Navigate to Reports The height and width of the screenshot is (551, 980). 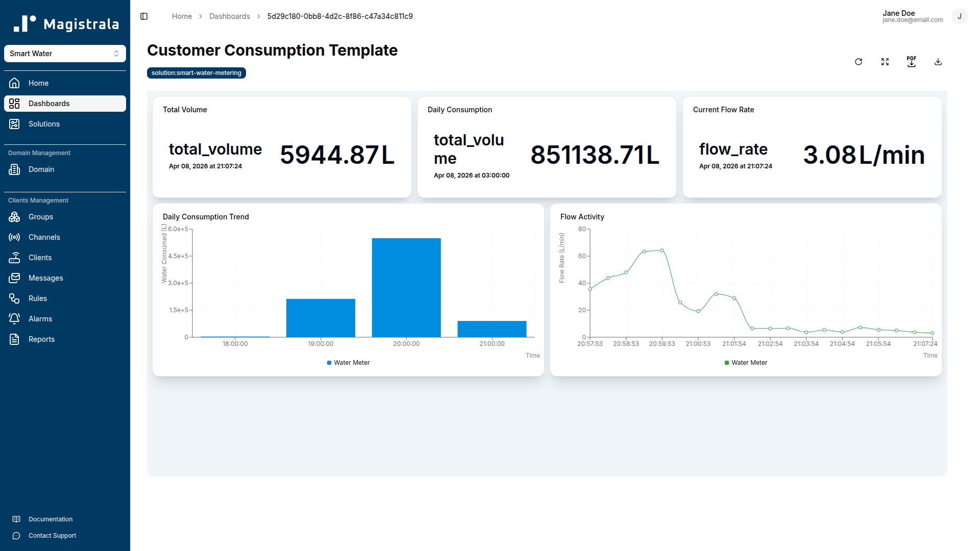[x=41, y=339]
